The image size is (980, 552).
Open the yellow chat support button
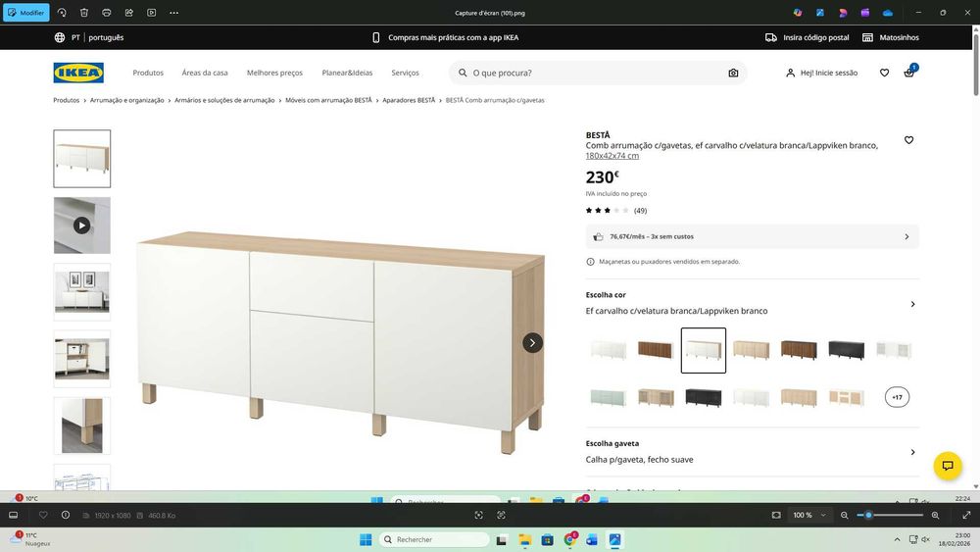pos(948,466)
